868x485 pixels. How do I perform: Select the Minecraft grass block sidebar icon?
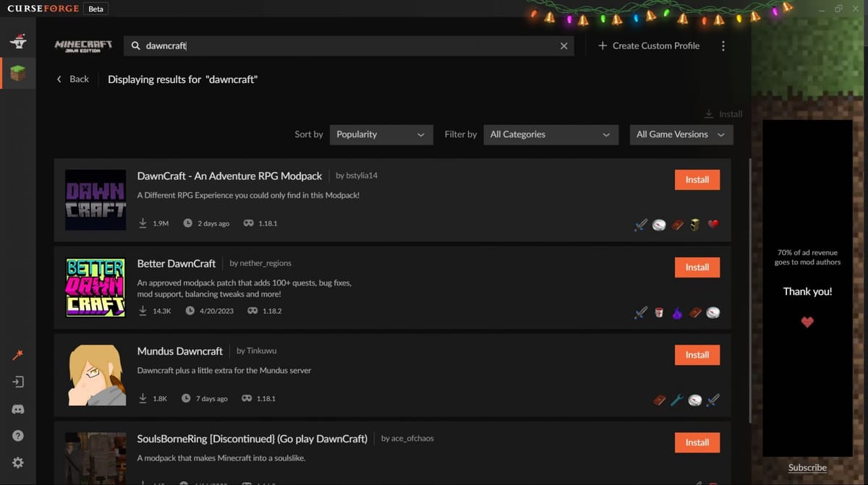coord(18,72)
